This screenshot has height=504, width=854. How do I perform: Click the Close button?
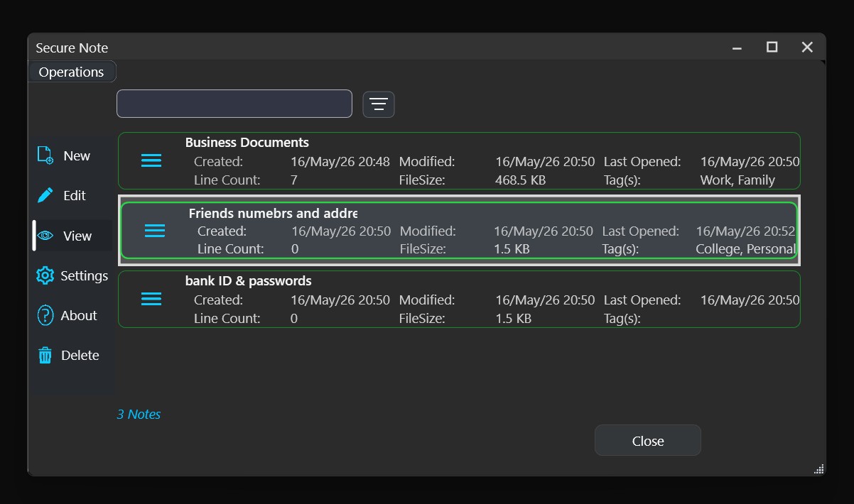pyautogui.click(x=648, y=440)
